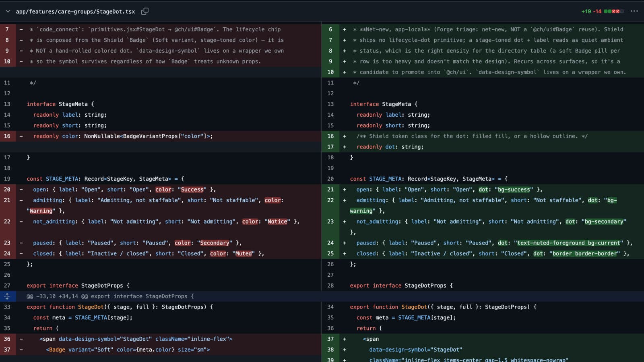Click the highlighted "Muted" value on left line 24
The image size is (644, 362).
click(x=244, y=253)
